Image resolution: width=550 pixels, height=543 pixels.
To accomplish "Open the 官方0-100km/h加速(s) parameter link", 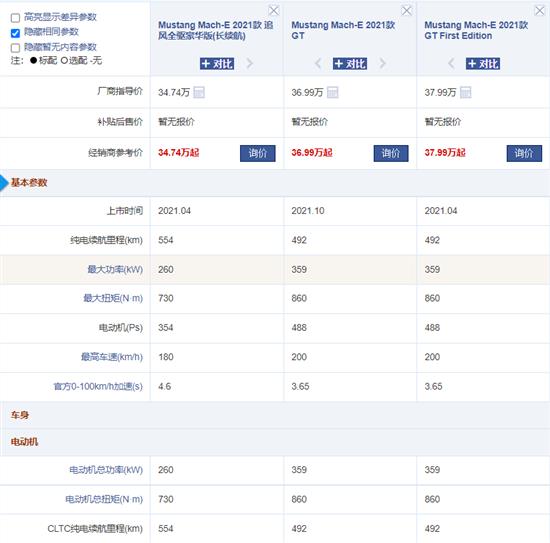I will tap(98, 386).
